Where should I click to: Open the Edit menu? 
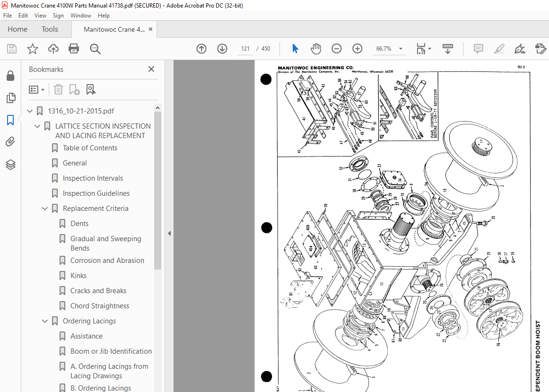click(23, 16)
